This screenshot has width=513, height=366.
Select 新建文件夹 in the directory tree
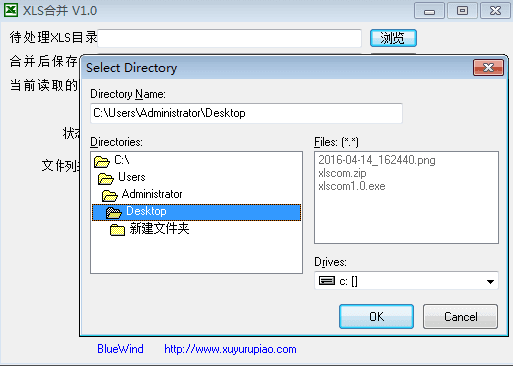tap(159, 229)
